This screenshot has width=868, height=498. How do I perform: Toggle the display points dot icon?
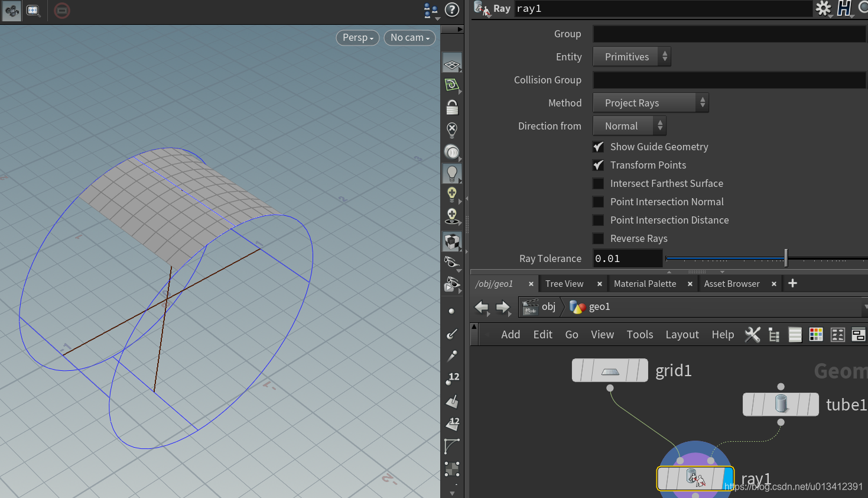click(x=452, y=311)
